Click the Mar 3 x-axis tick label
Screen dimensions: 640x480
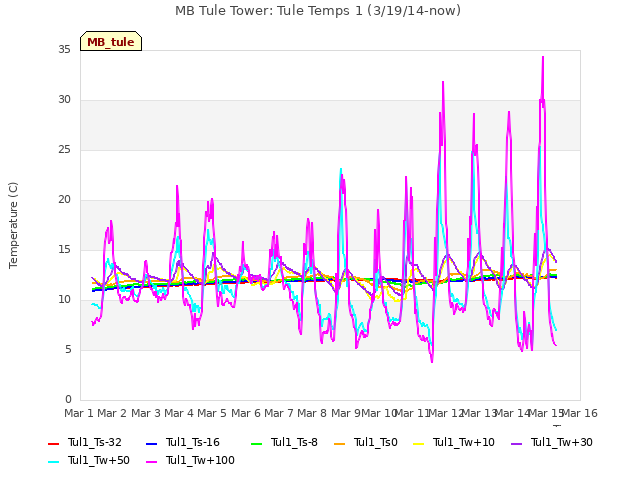146,413
